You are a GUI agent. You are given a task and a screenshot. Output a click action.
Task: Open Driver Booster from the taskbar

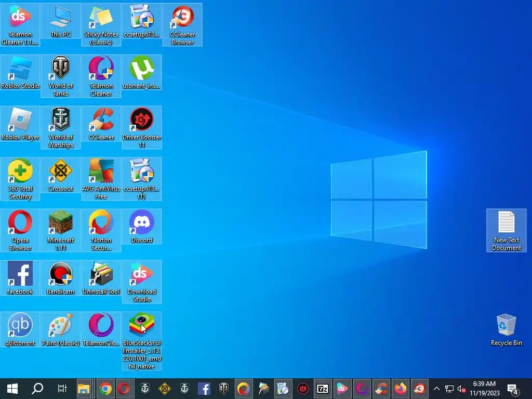tap(303, 389)
